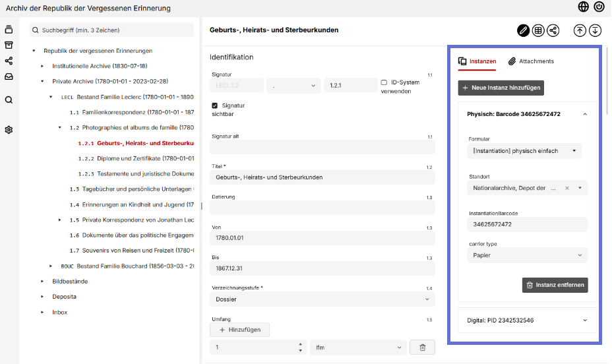Screen dimensions: 612x364
Task: Decrease the Umfang quantity stepper
Action: pos(300,350)
